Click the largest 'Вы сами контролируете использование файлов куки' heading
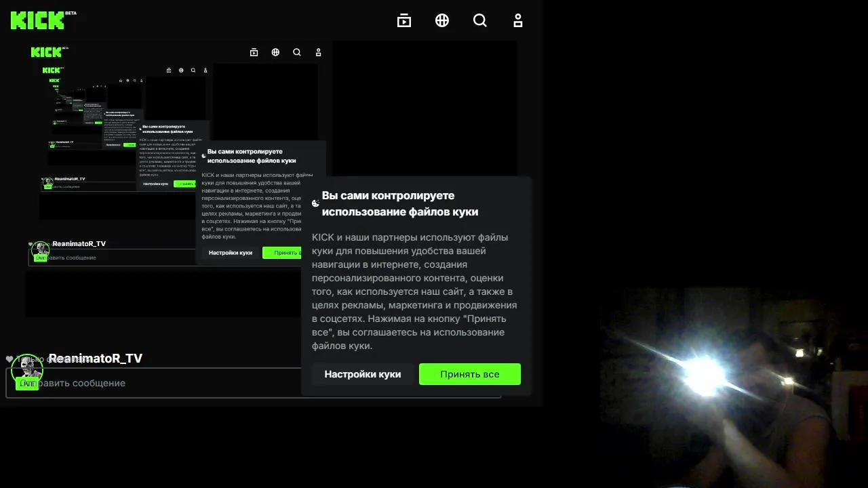Screen dimensions: 868x488 400,203
